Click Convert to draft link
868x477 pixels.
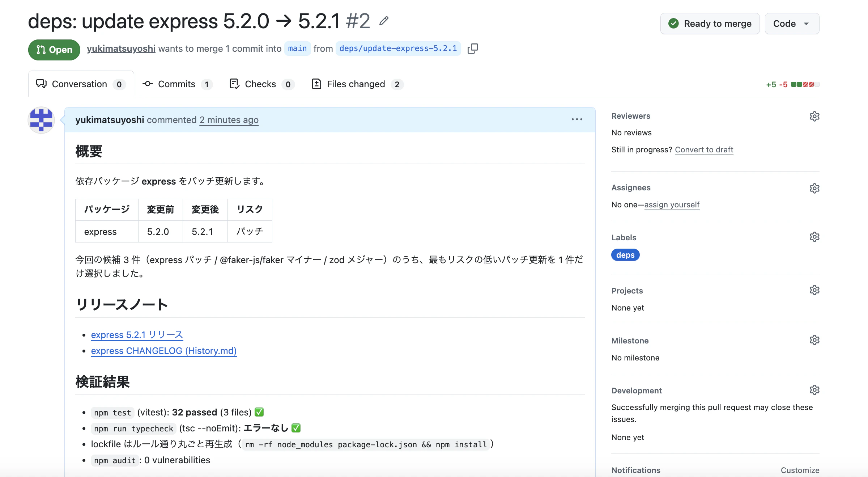click(x=704, y=149)
